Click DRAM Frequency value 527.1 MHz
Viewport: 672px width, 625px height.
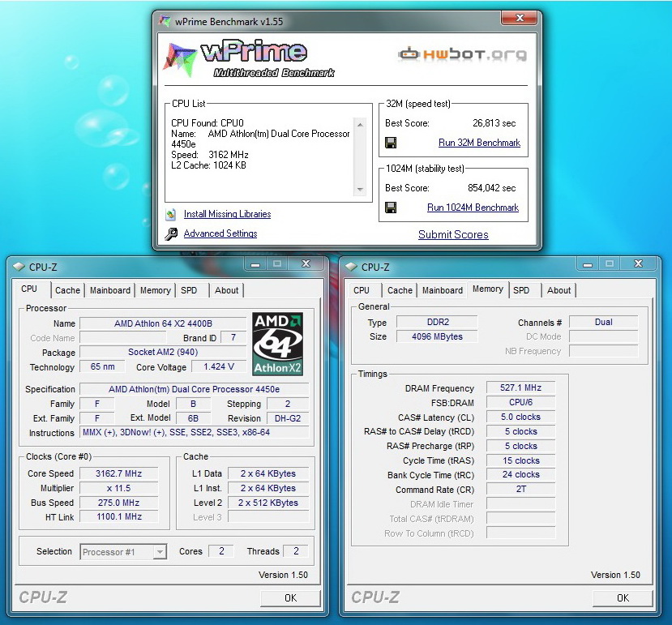pyautogui.click(x=520, y=388)
